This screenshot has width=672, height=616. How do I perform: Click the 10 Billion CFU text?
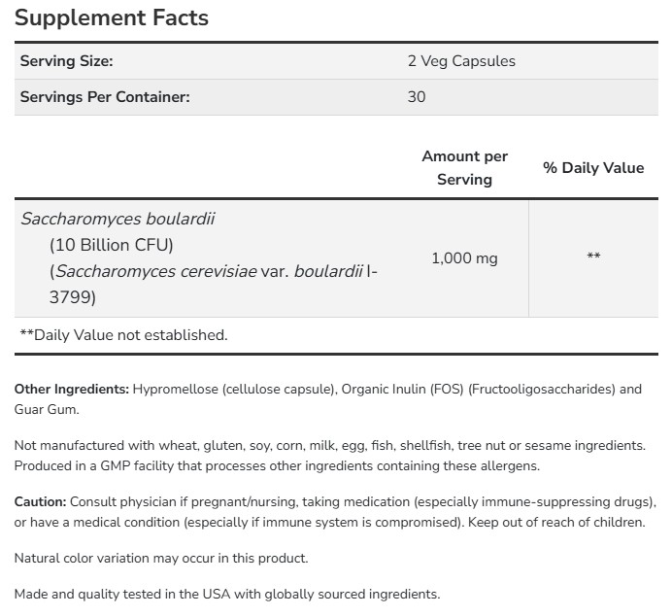click(111, 244)
